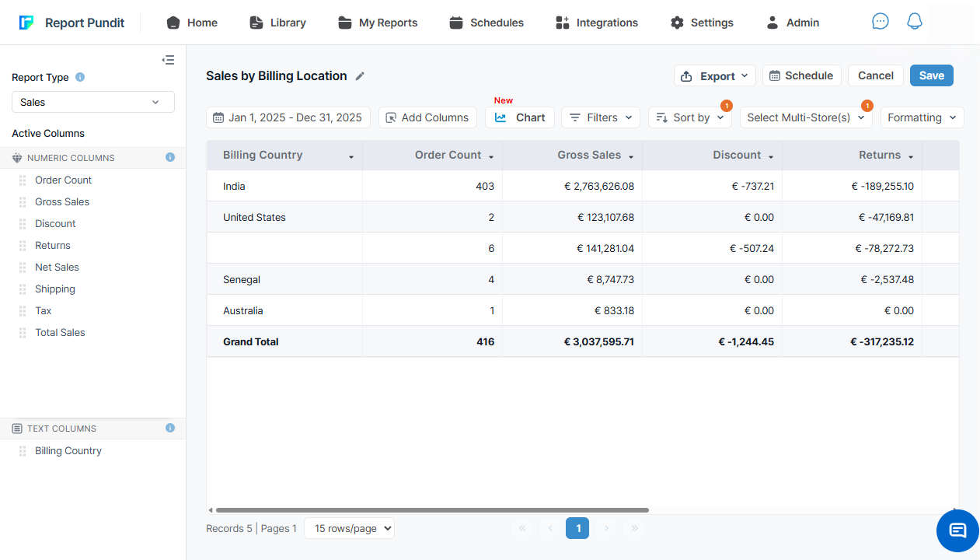The image size is (980, 560).
Task: Click the United States cell
Action: 284,217
